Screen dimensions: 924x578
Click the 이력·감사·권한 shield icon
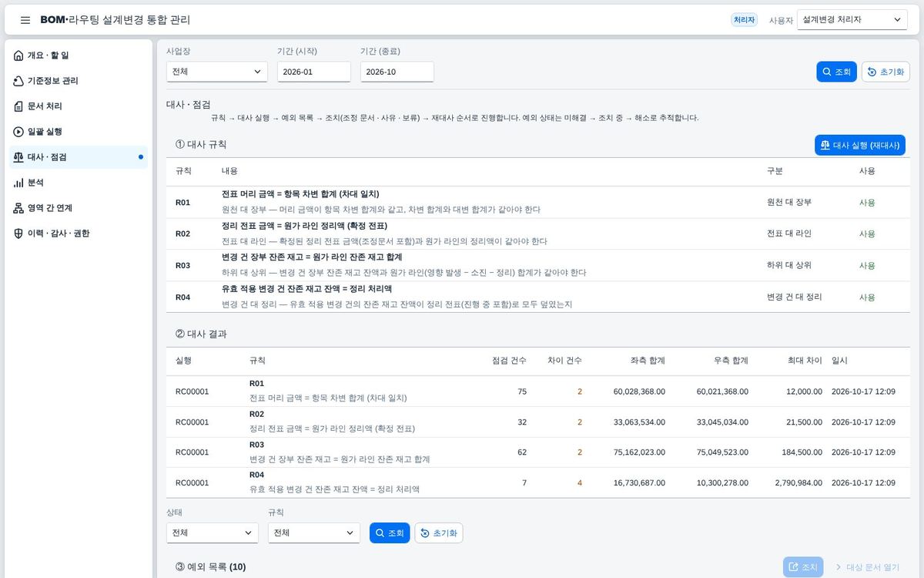(x=18, y=234)
